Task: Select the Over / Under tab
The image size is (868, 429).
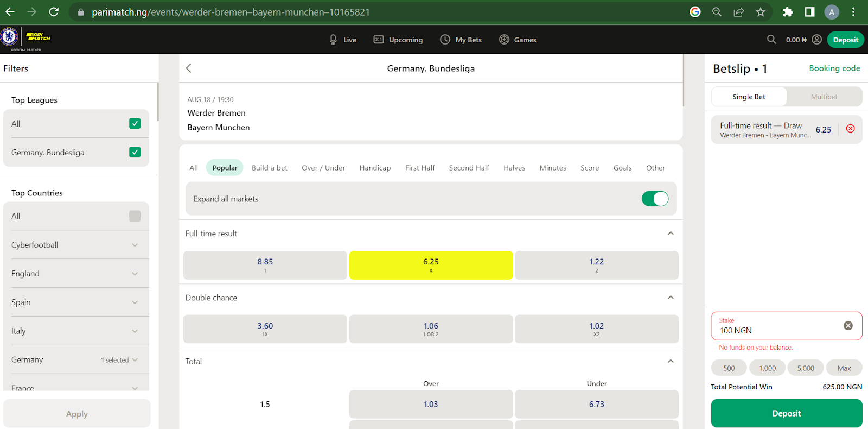Action: point(323,168)
